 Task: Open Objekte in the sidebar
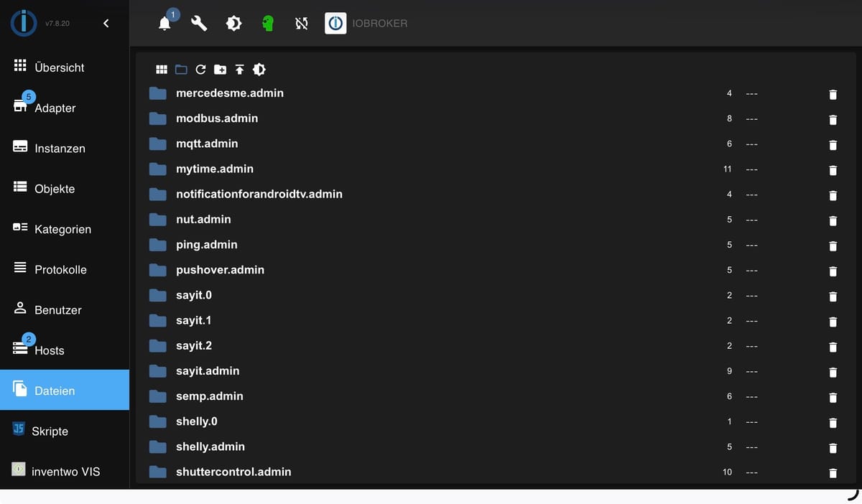click(x=65, y=189)
